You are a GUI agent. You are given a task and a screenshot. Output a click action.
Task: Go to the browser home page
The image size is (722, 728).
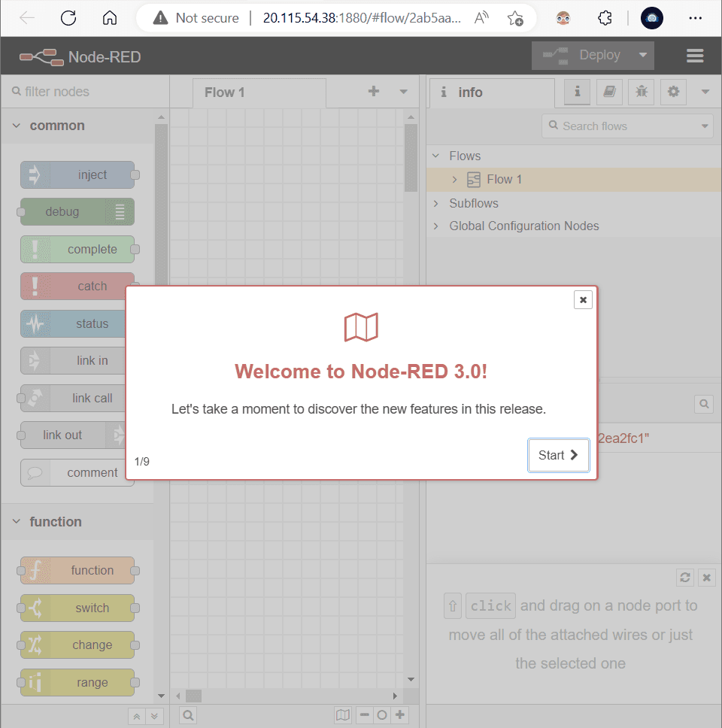point(110,18)
